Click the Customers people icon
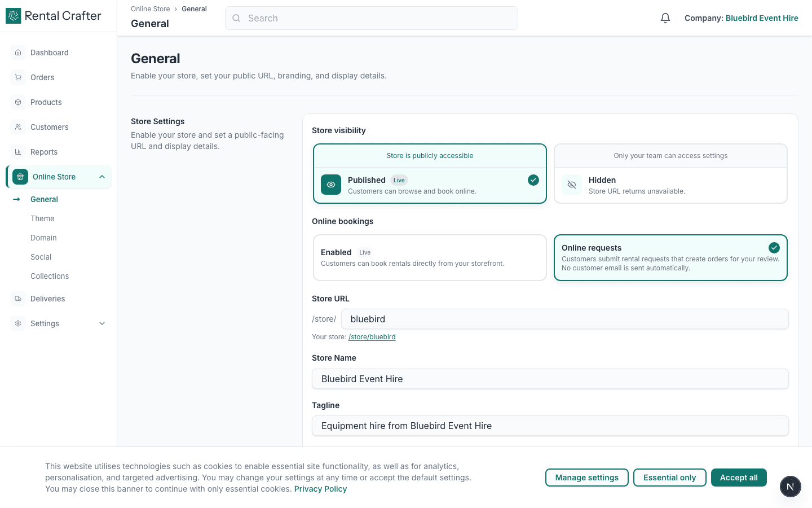The height and width of the screenshot is (508, 812). coord(18,127)
